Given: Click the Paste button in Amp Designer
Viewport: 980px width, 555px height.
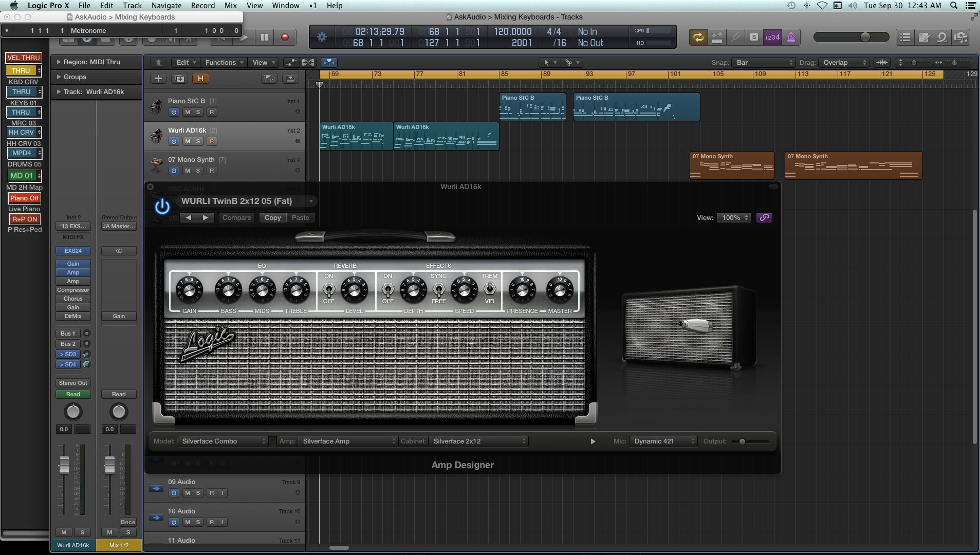Looking at the screenshot, I should tap(301, 217).
